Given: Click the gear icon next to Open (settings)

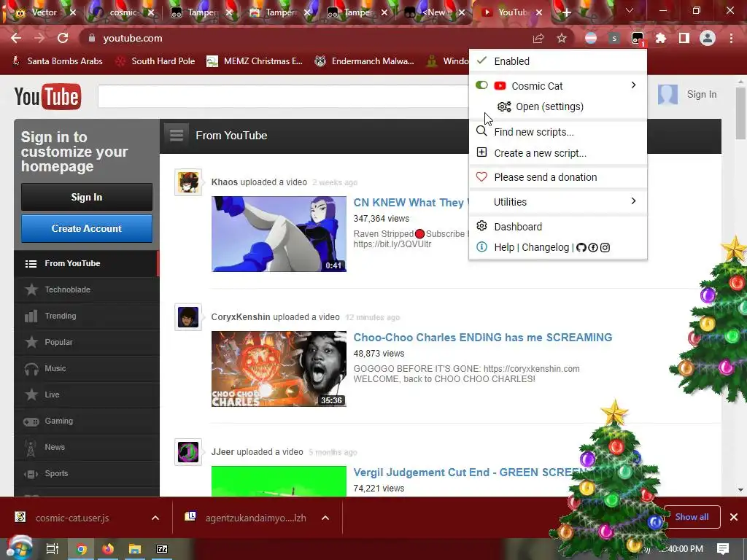Looking at the screenshot, I should coord(504,106).
